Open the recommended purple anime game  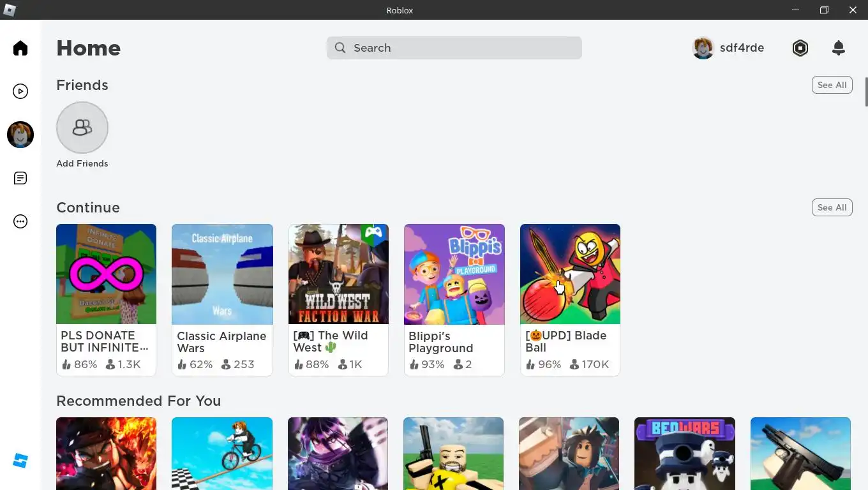338,454
